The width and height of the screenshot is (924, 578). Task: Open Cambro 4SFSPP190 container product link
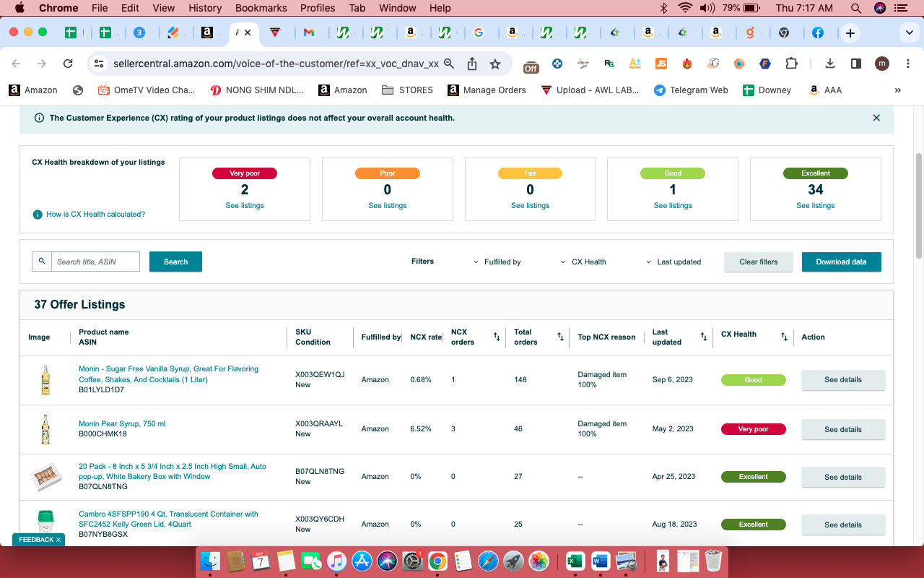pos(168,519)
